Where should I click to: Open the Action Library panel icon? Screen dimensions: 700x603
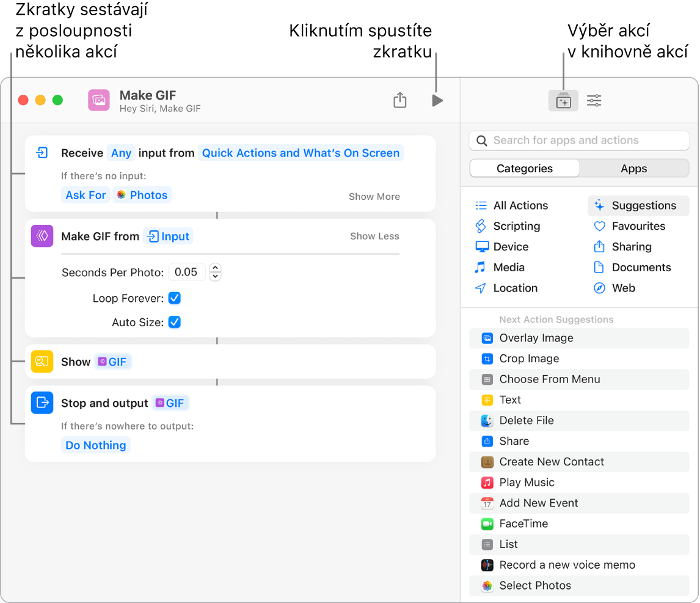click(563, 100)
